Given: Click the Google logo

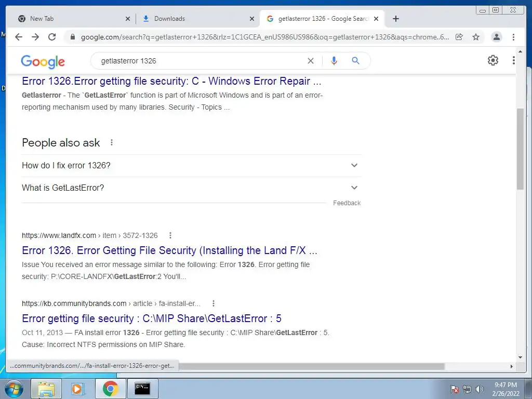Looking at the screenshot, I should click(x=43, y=61).
